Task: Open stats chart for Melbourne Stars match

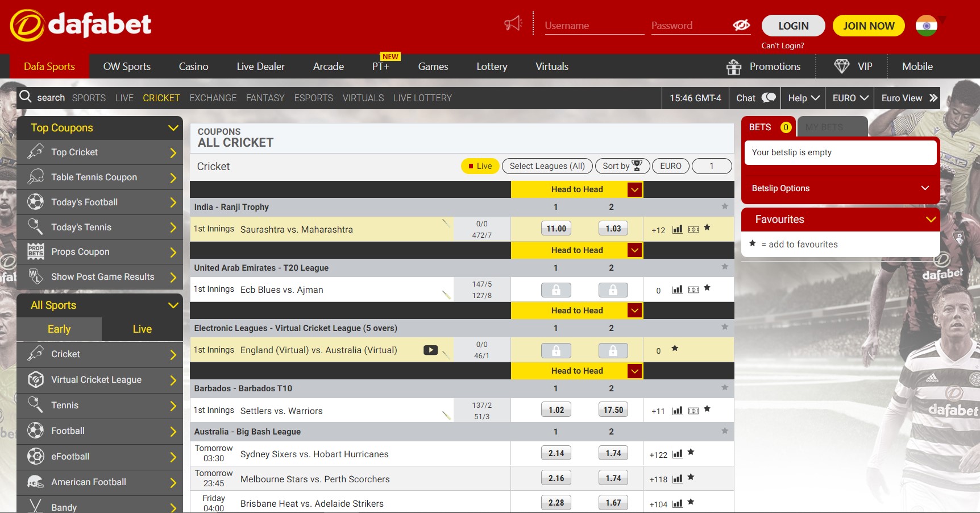Action: [677, 479]
